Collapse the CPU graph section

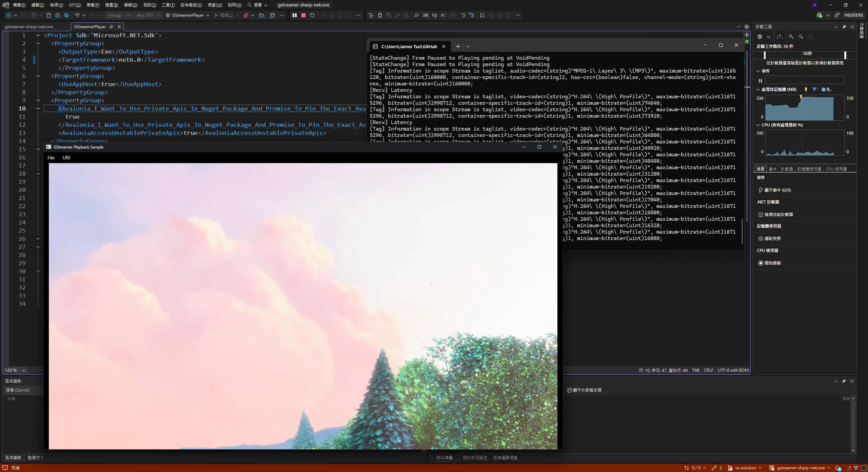tap(758, 125)
